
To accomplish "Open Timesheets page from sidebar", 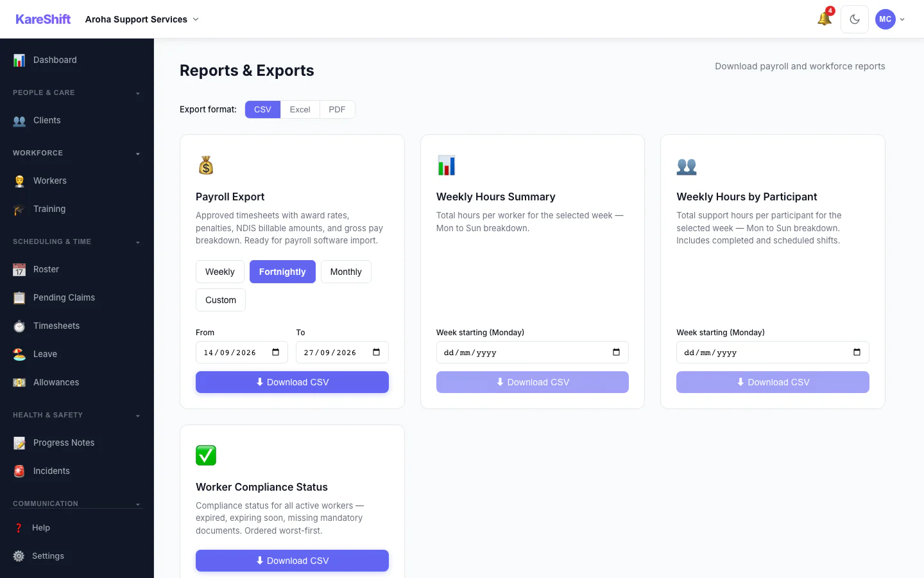I will (56, 326).
